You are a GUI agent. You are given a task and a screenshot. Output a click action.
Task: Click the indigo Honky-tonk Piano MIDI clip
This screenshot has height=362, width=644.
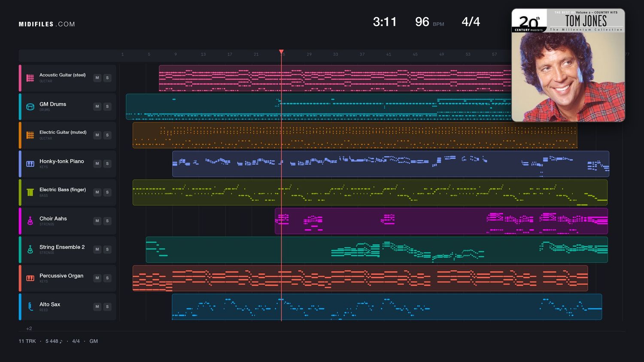click(x=391, y=164)
